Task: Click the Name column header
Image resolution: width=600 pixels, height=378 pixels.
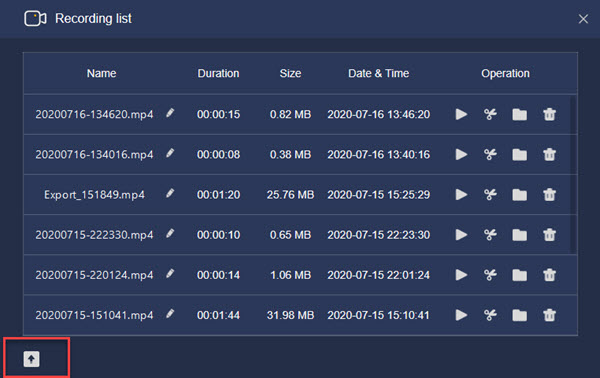Action: click(x=101, y=73)
